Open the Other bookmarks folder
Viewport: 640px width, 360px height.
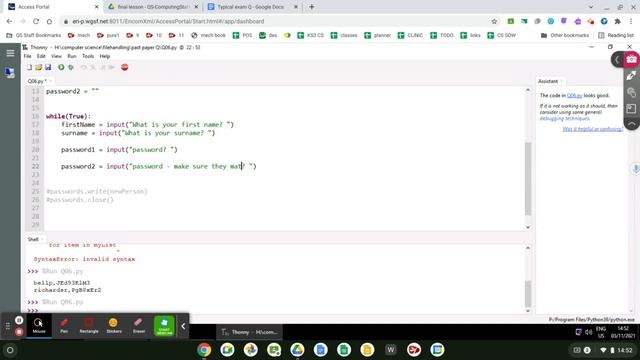point(564,36)
